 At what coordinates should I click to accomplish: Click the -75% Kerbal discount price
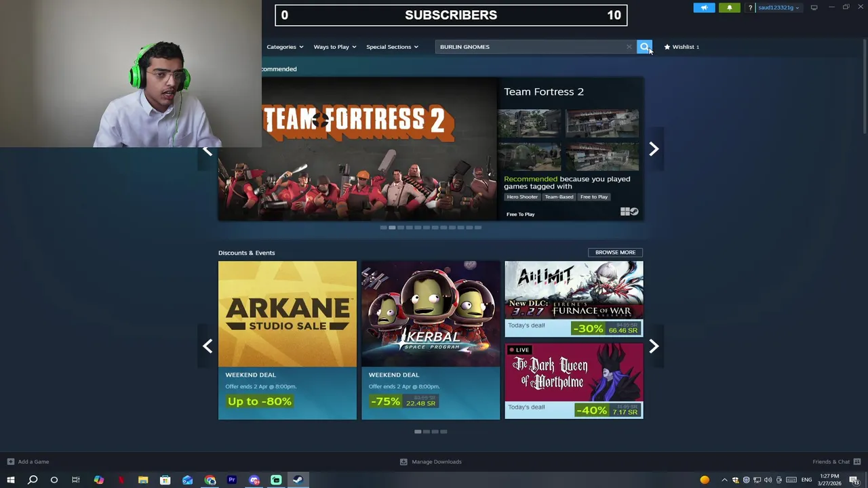[404, 401]
